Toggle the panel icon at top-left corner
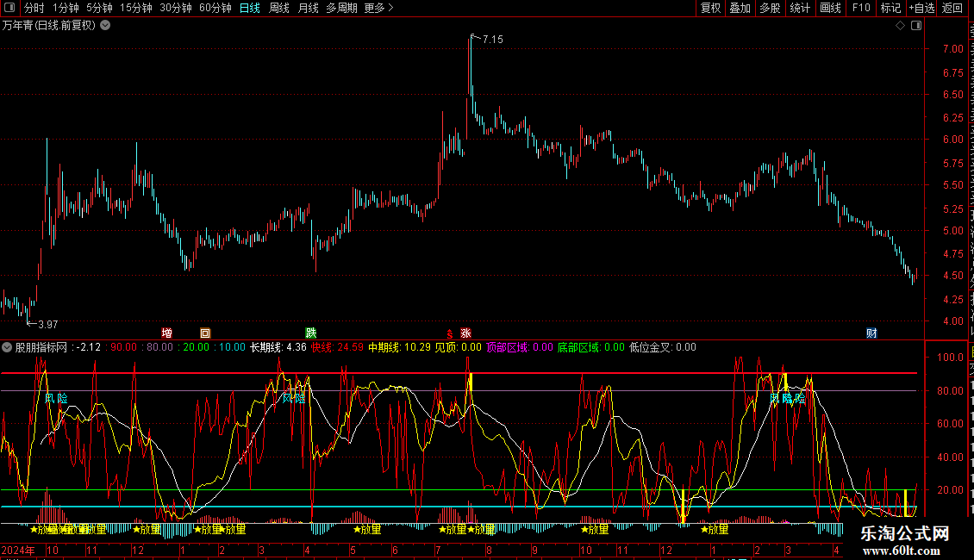 pos(9,8)
